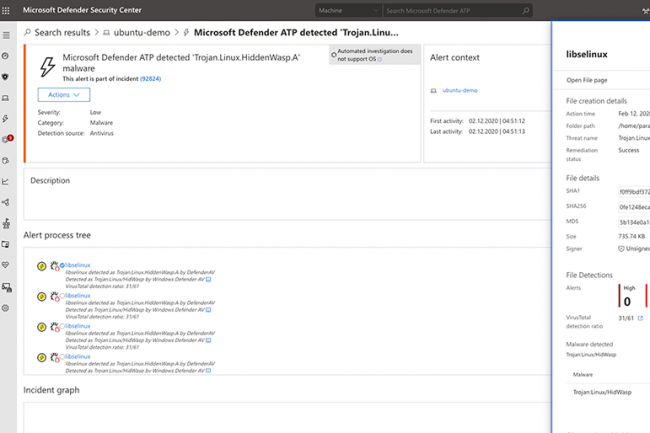Click the SHA256 hash value field
The width and height of the screenshot is (650, 433).
click(634, 207)
